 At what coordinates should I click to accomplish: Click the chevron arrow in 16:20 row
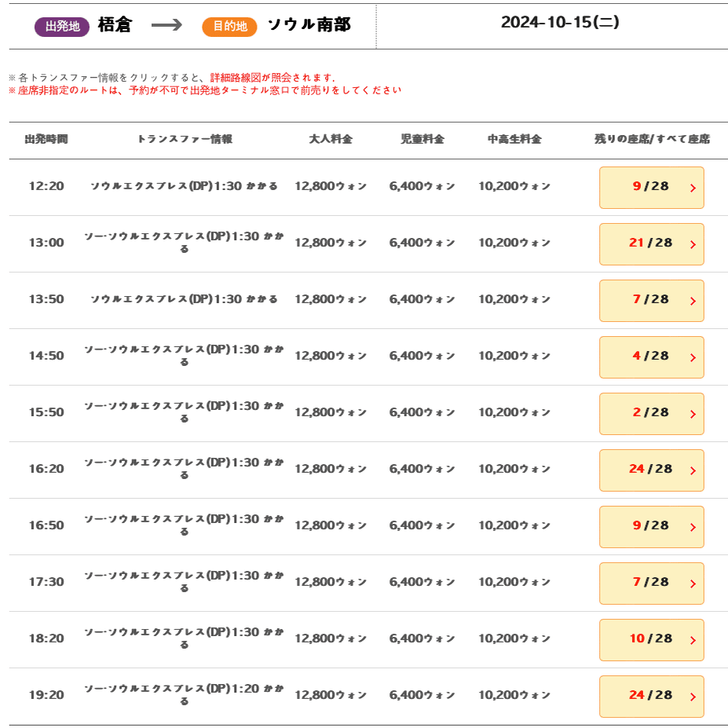click(x=693, y=470)
